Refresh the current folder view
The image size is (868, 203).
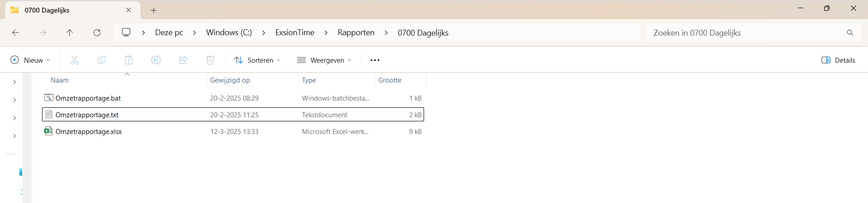tap(97, 32)
